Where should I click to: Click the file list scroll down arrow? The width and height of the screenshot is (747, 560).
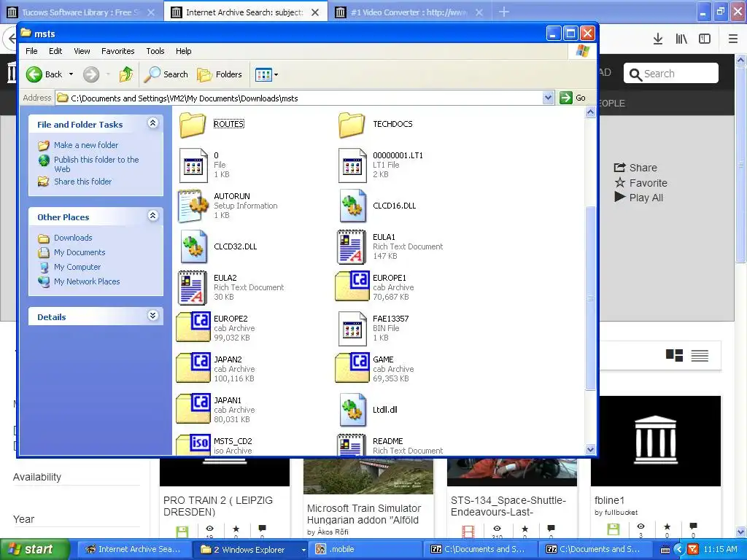(x=590, y=449)
